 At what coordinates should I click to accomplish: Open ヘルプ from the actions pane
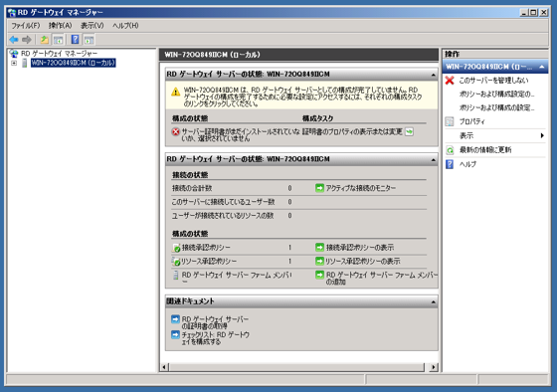(x=467, y=164)
